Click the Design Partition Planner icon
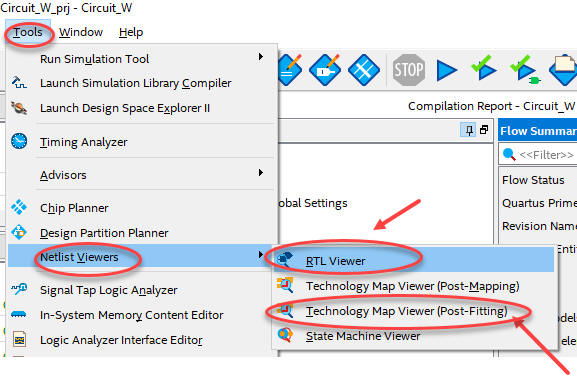 coord(19,232)
